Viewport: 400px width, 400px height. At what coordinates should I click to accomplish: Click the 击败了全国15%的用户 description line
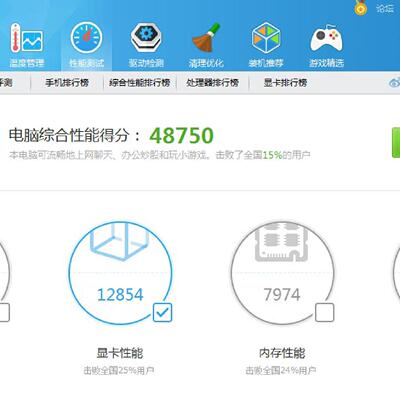point(159,155)
